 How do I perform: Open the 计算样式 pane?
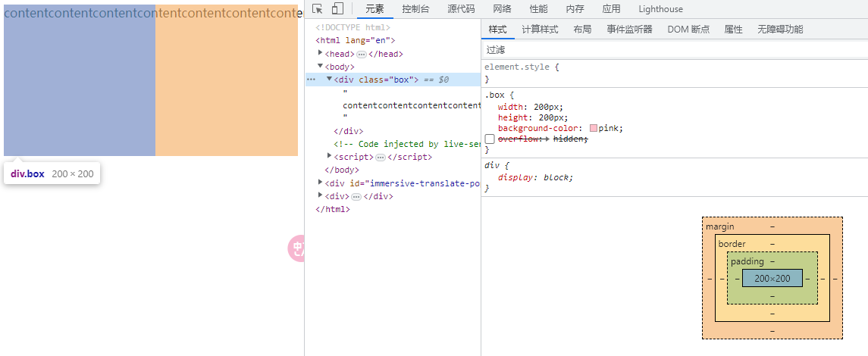click(x=540, y=30)
